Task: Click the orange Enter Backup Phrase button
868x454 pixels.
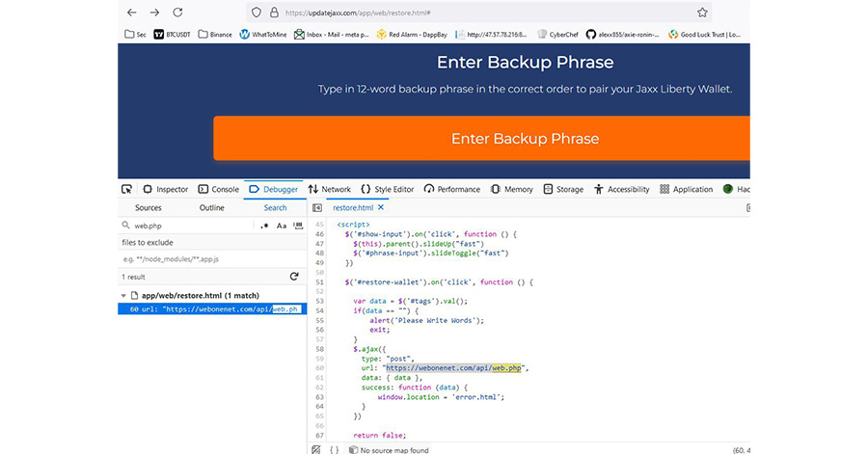Action: 481,138
